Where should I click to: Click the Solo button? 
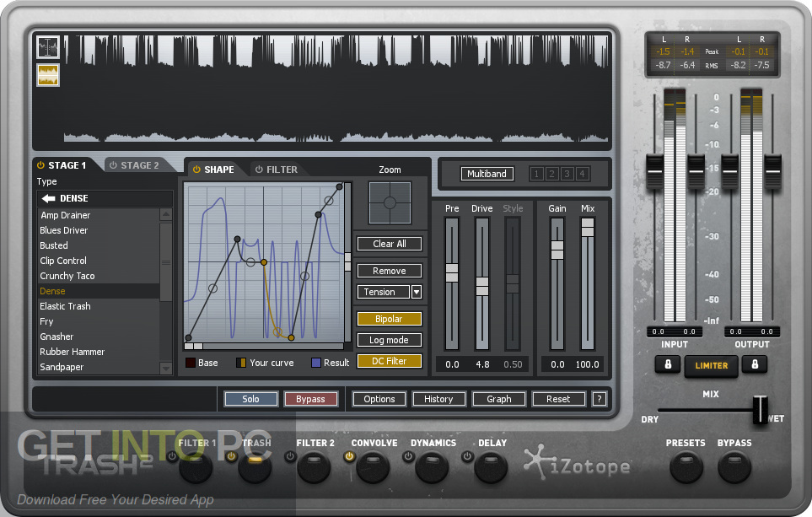point(250,399)
